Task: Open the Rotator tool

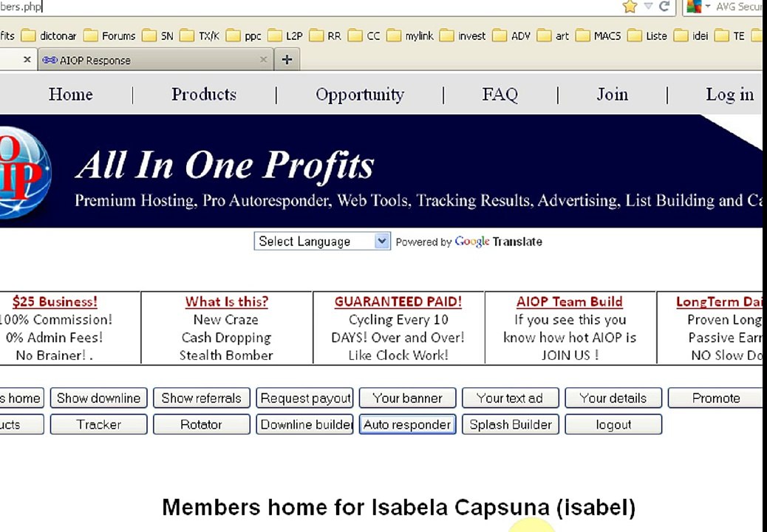Action: [202, 424]
